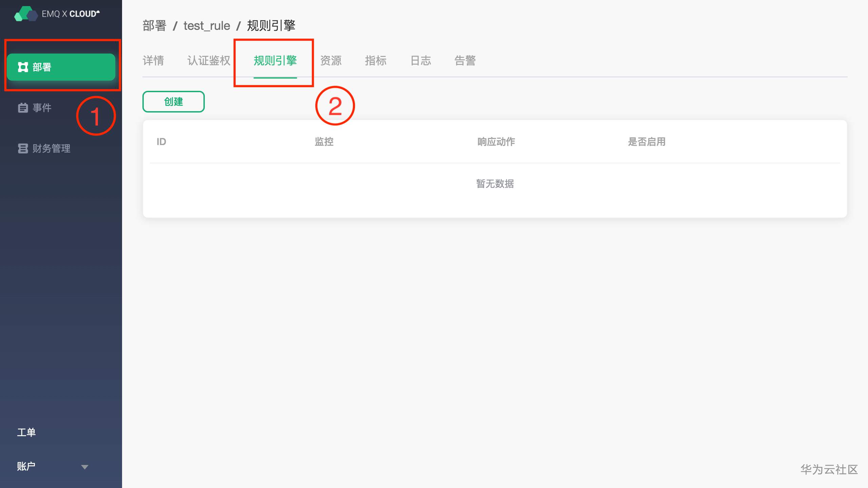Click the ID column header

pyautogui.click(x=161, y=142)
